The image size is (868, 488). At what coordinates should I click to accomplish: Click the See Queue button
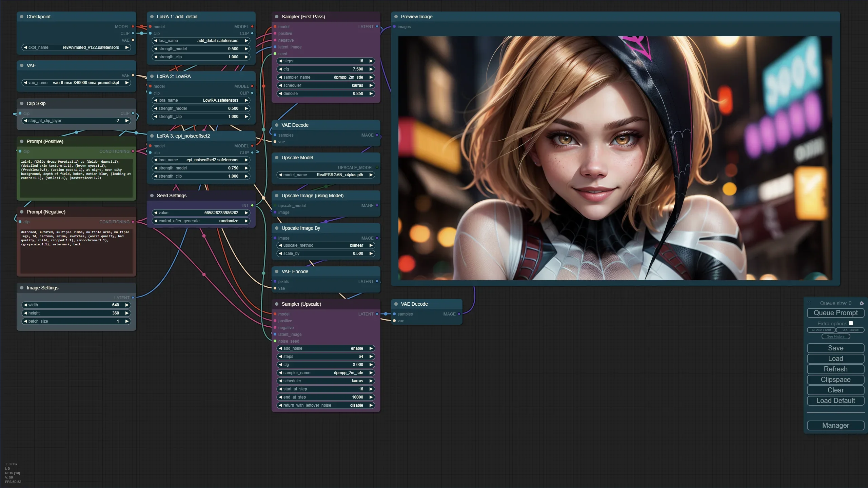click(x=850, y=330)
